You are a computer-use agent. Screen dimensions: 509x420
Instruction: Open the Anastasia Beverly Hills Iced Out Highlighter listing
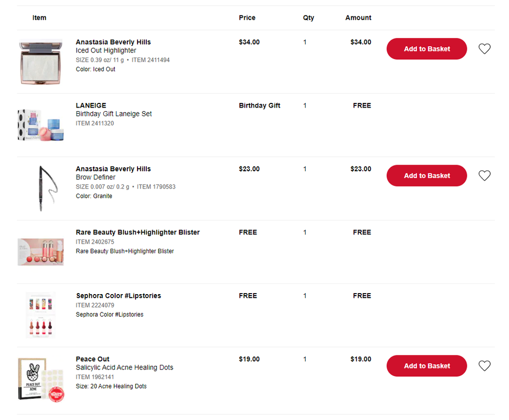(113, 42)
